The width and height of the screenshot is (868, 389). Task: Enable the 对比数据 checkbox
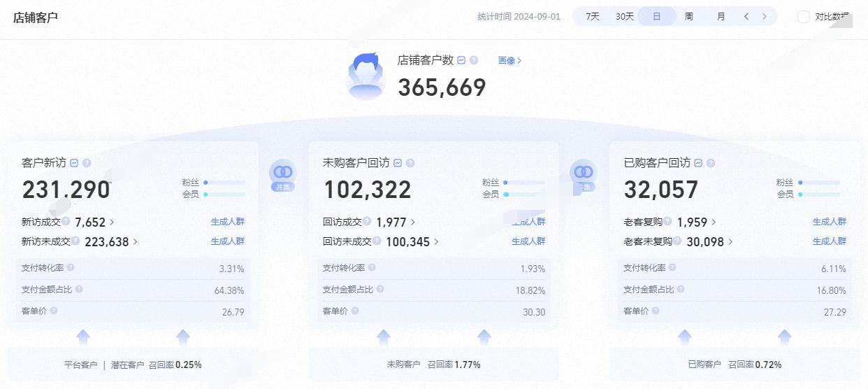(x=804, y=17)
